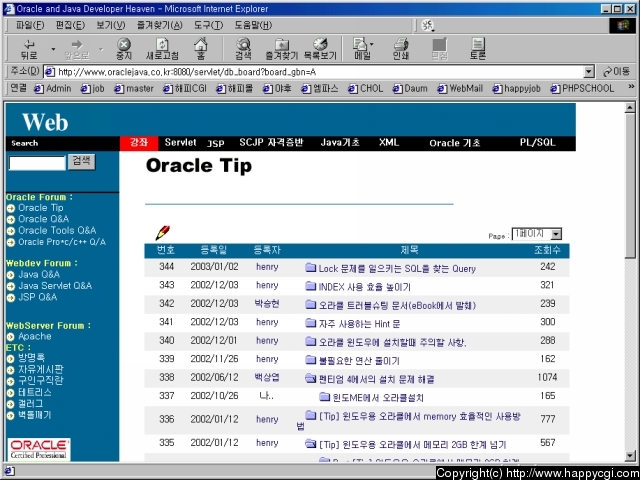The width and height of the screenshot is (640, 480).
Task: Refresh the page with toolbar icon
Action: pyautogui.click(x=162, y=49)
